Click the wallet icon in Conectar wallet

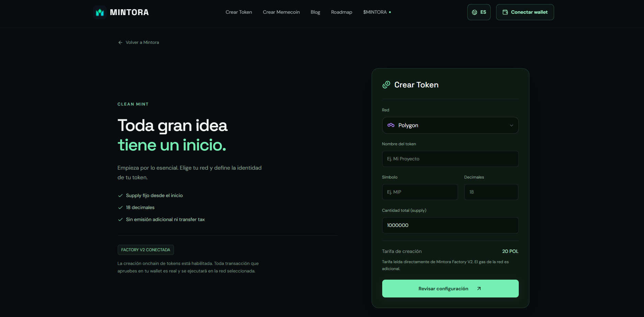(505, 12)
